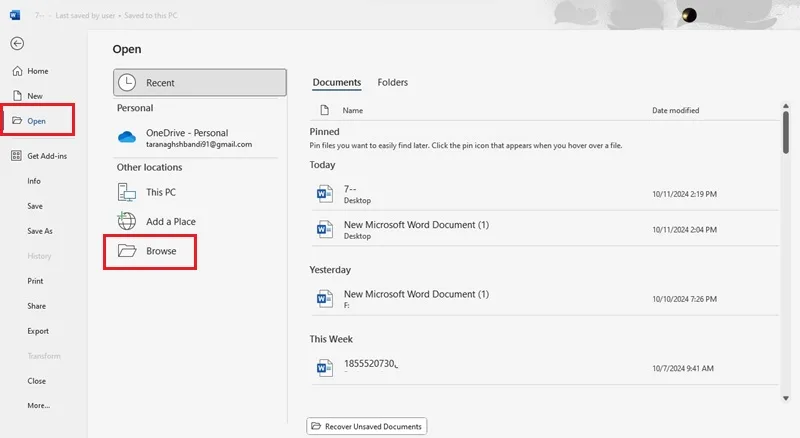The image size is (800, 438).
Task: Switch to the Folders tab
Action: [x=392, y=82]
